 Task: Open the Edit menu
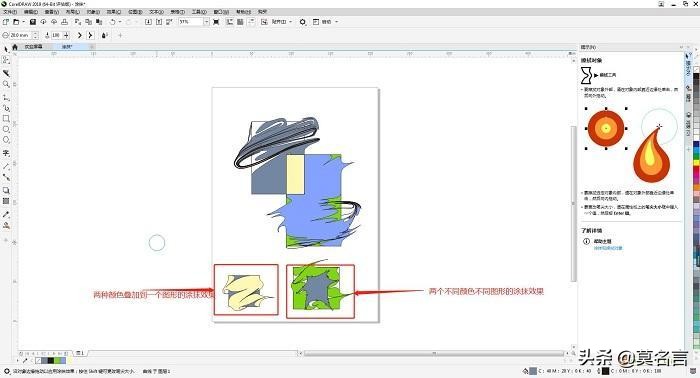(x=31, y=12)
